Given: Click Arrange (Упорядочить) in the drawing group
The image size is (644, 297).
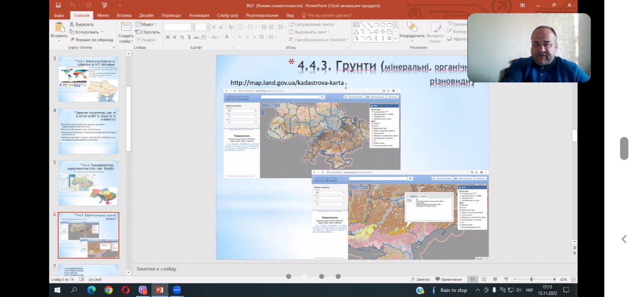Looking at the screenshot, I should 412,30.
